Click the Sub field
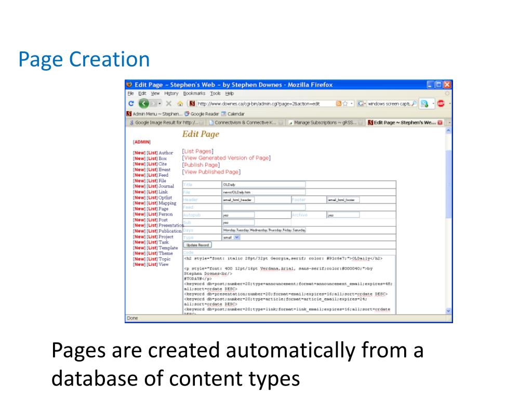This screenshot has height=399, width=532. click(238, 222)
